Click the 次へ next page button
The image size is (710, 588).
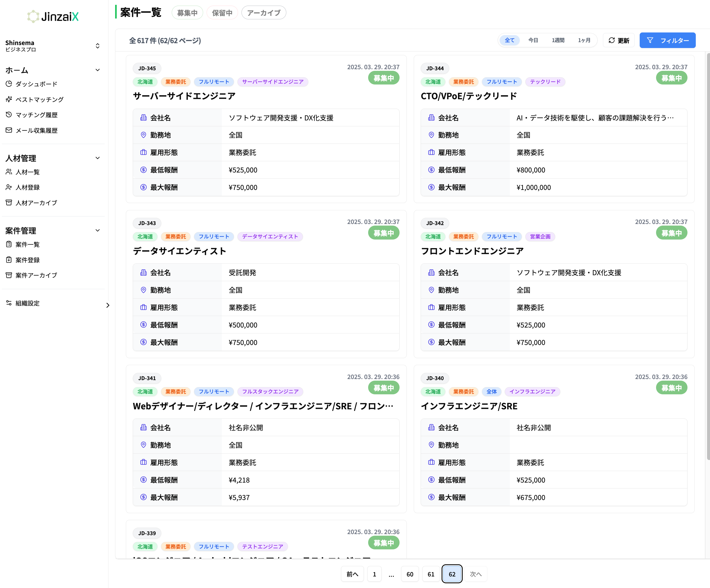[x=476, y=574]
